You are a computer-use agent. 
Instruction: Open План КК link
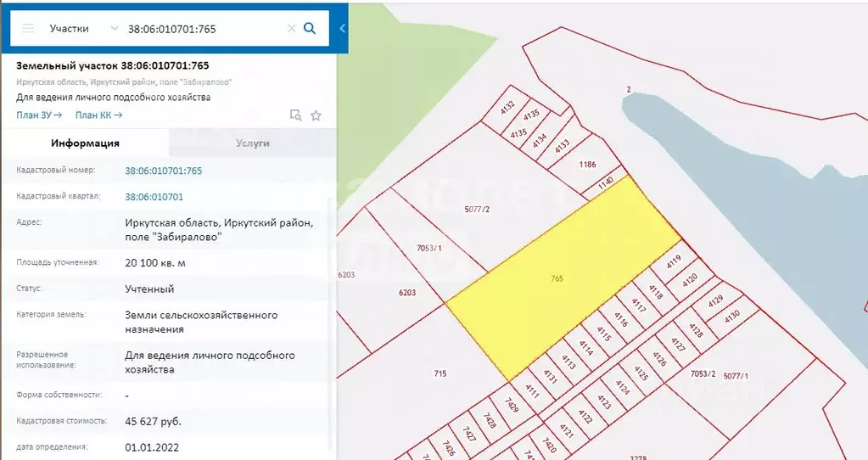pos(98,115)
